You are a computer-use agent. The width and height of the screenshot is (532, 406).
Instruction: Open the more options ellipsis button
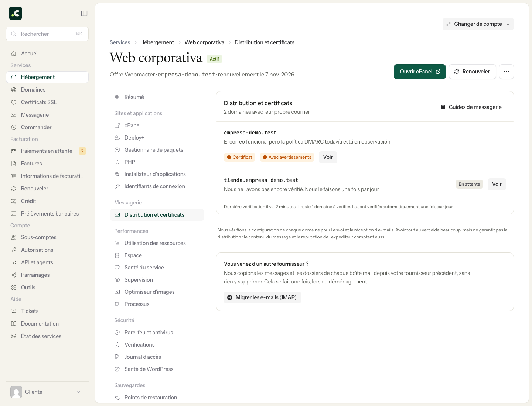pos(507,72)
